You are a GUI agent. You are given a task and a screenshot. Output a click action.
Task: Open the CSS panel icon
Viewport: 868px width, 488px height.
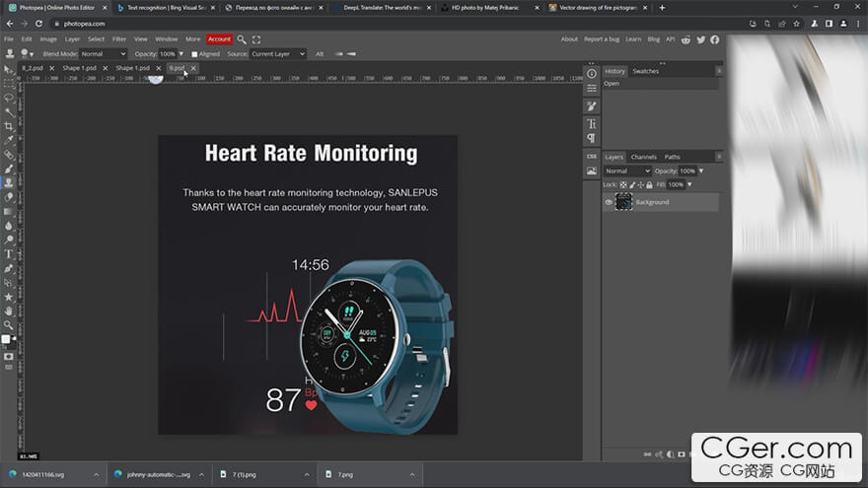tap(591, 156)
